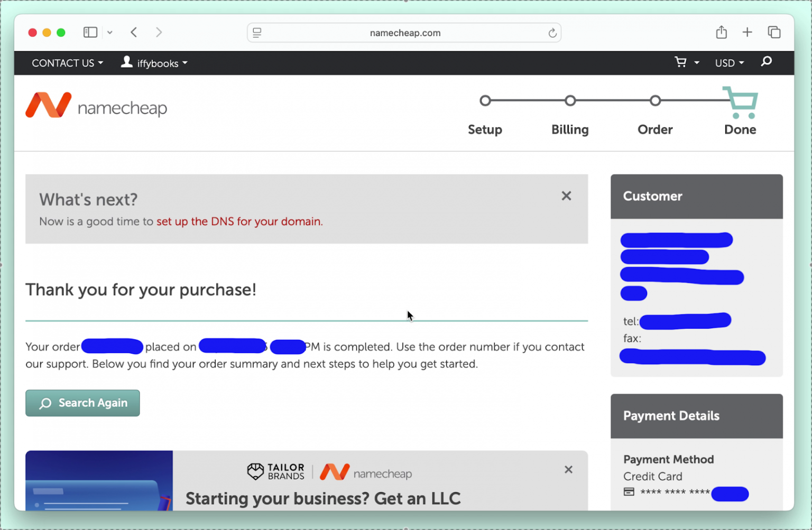Image resolution: width=812 pixels, height=530 pixels.
Task: Click the Namecheap logo
Action: (x=96, y=106)
